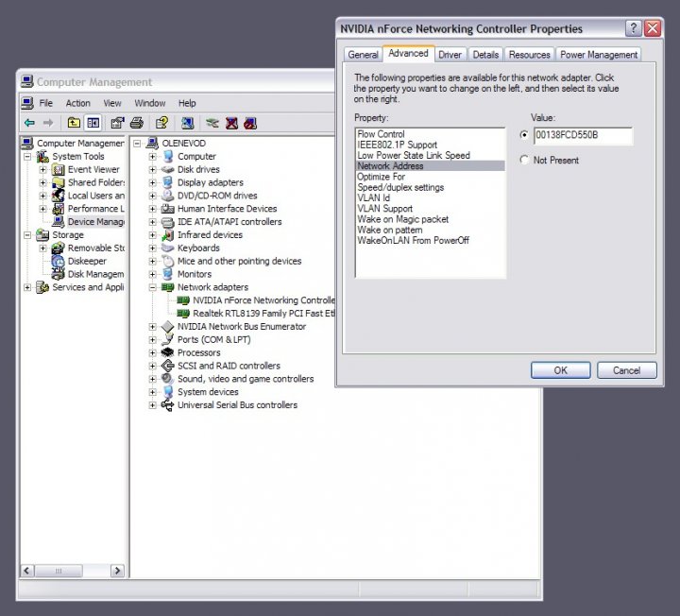The height and width of the screenshot is (616, 680).
Task: Select the Not Present radio button
Action: (x=524, y=160)
